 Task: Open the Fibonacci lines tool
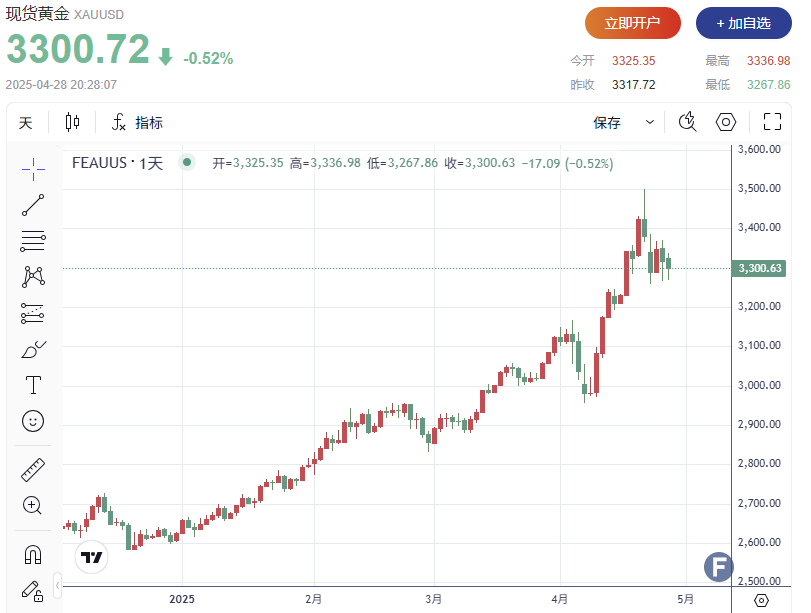33,241
